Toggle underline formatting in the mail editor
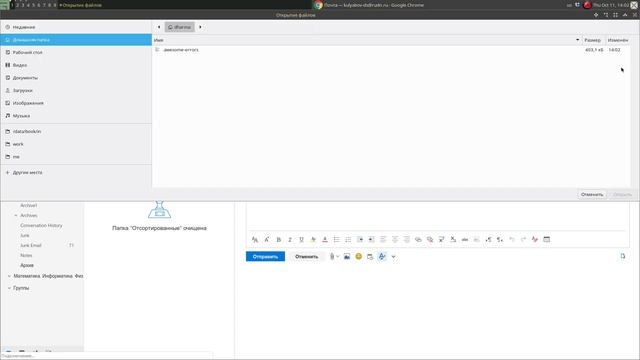The width and height of the screenshot is (640, 360). click(x=302, y=240)
